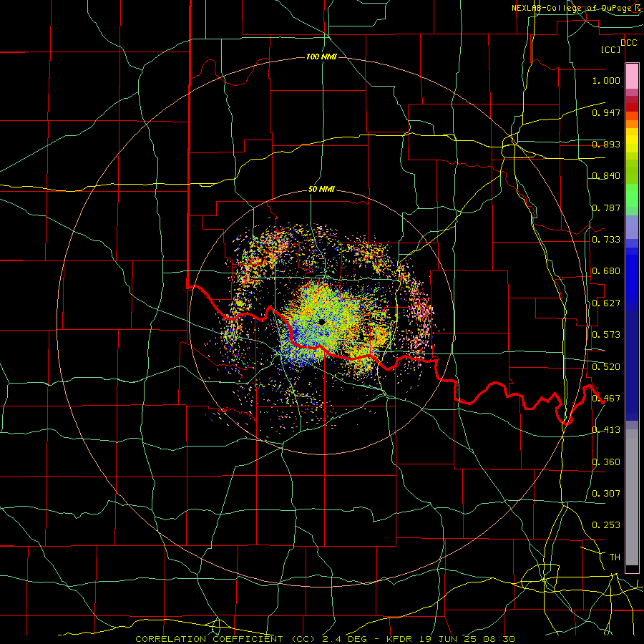Click the 0.840 legend value

coord(606,176)
